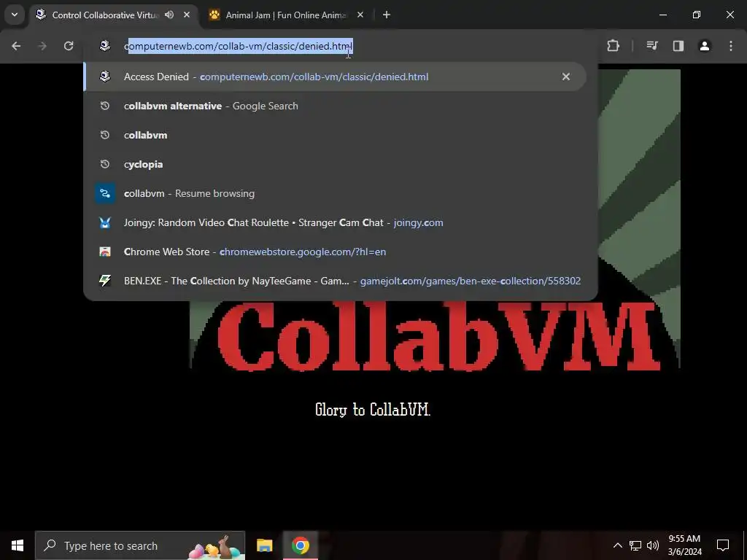Click the 'Glory to CollabVM.' text
The width and height of the screenshot is (747, 560).
(x=373, y=410)
